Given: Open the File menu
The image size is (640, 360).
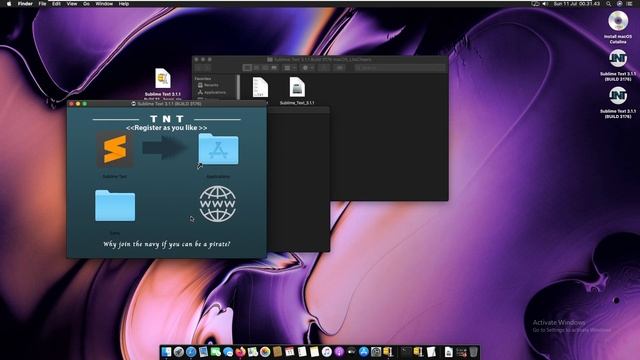Looking at the screenshot, I should click(42, 4).
